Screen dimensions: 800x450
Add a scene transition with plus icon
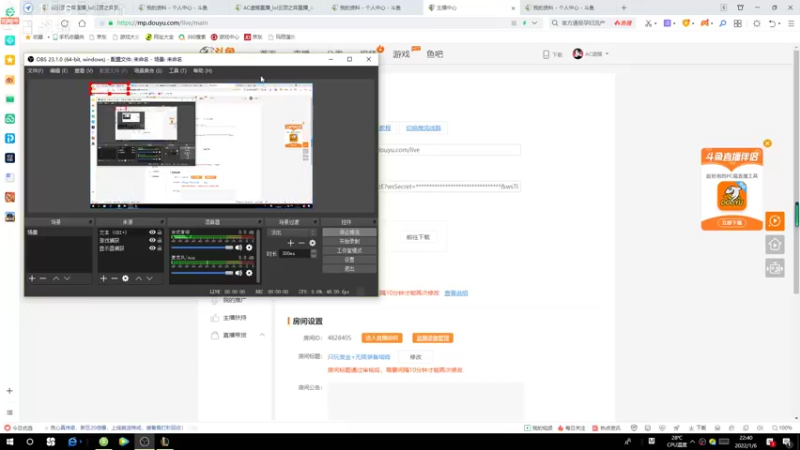click(x=291, y=243)
